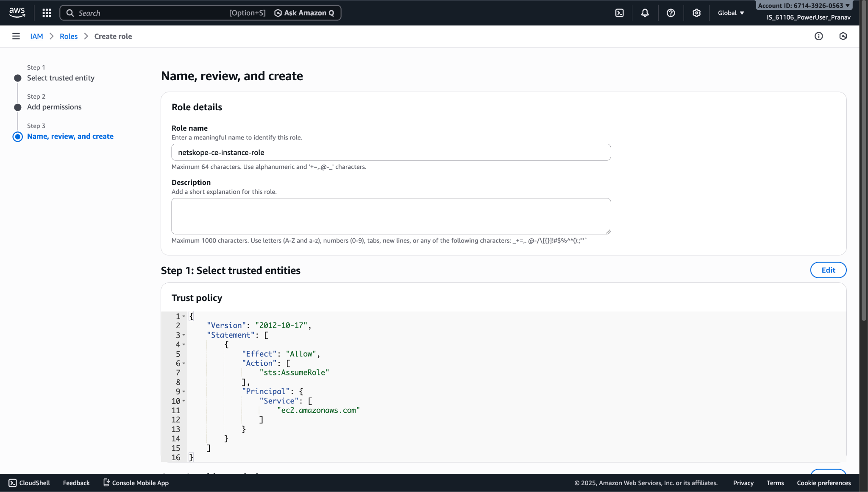Screen dimensions: 868x492
Task: Open CloudShell from the footer
Action: point(29,483)
